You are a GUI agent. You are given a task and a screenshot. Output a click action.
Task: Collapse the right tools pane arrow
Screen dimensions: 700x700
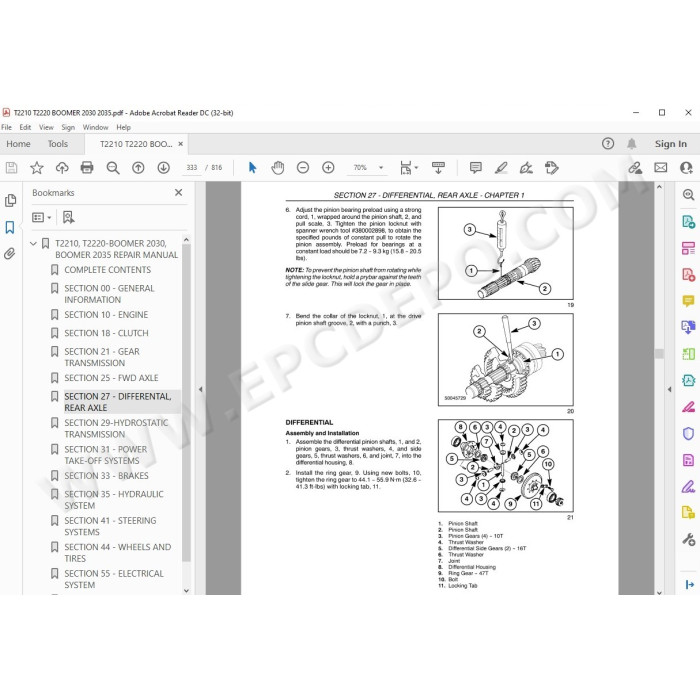click(x=669, y=389)
